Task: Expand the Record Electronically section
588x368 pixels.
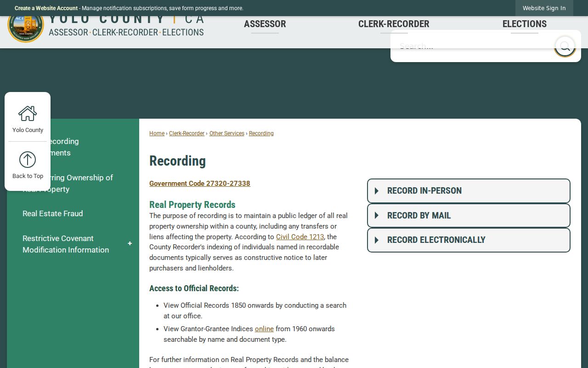Action: pos(469,240)
